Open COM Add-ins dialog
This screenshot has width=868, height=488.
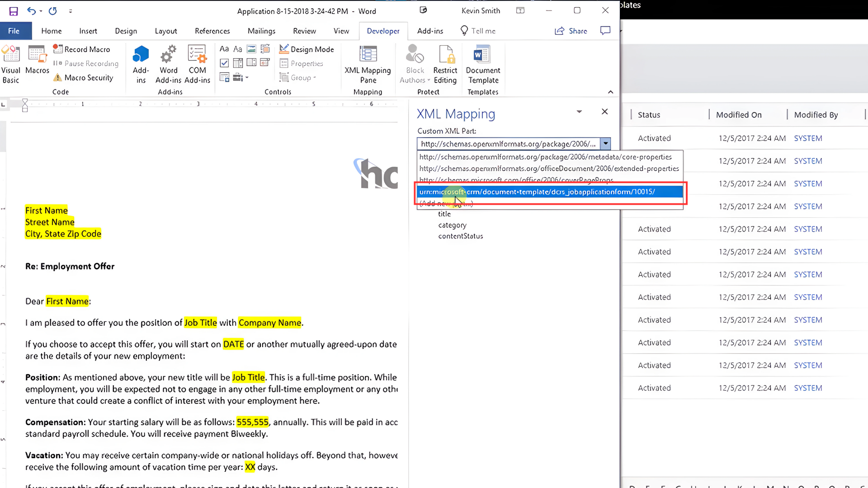click(198, 65)
